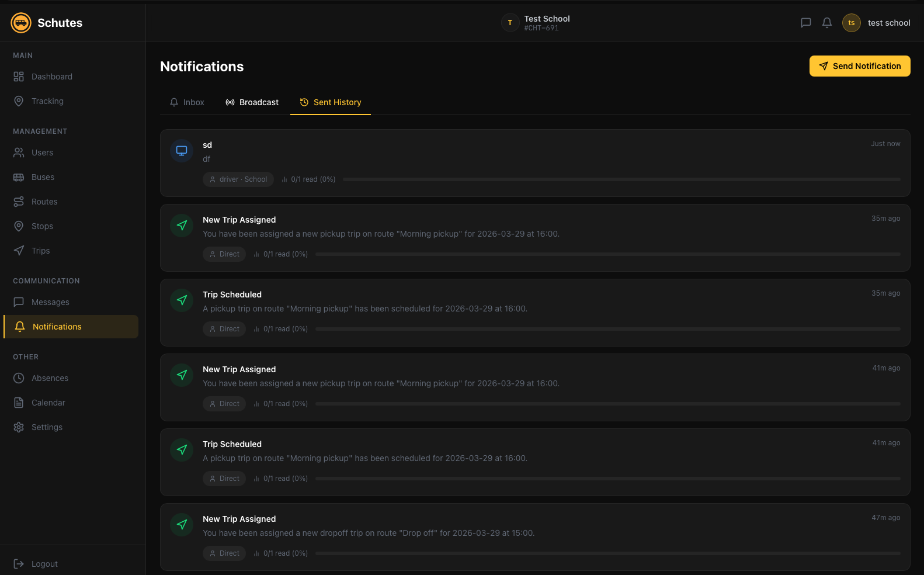This screenshot has height=575, width=924.
Task: Switch to the Broadcast tab
Action: (x=252, y=102)
